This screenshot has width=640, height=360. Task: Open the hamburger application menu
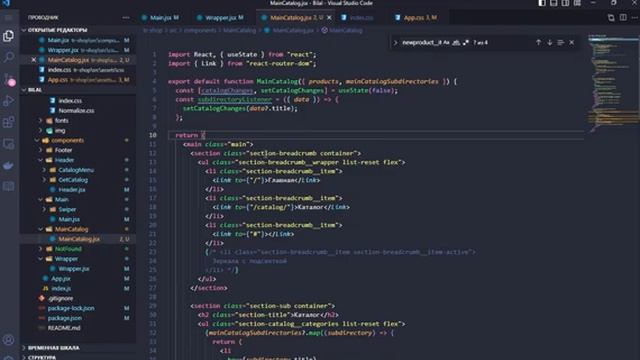pyautogui.click(x=8, y=18)
